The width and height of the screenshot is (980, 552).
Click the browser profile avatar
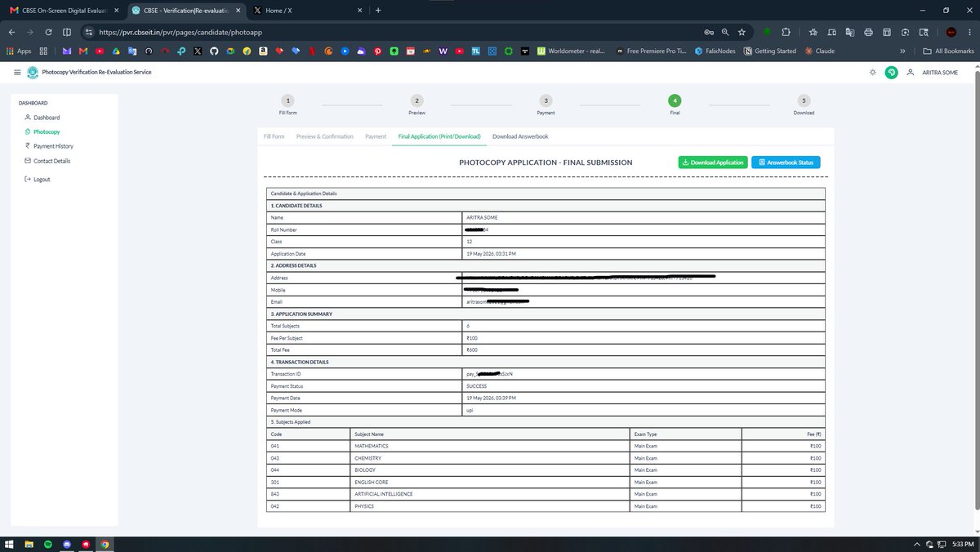click(951, 32)
